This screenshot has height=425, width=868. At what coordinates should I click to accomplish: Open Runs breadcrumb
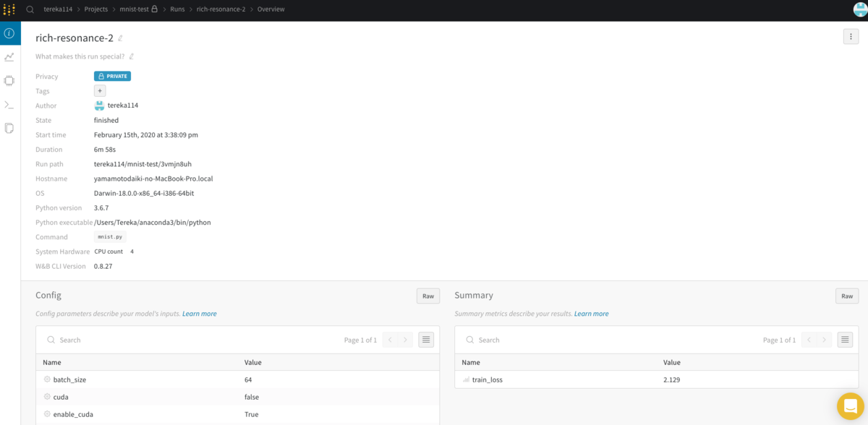tap(177, 9)
